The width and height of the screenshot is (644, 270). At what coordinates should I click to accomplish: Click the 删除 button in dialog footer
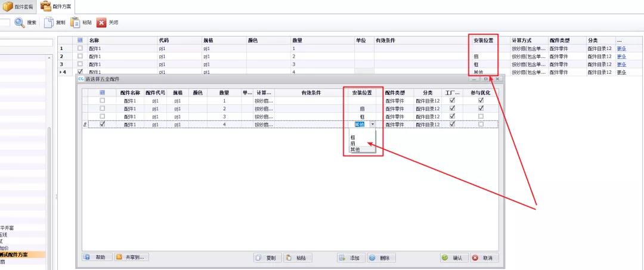[380, 258]
